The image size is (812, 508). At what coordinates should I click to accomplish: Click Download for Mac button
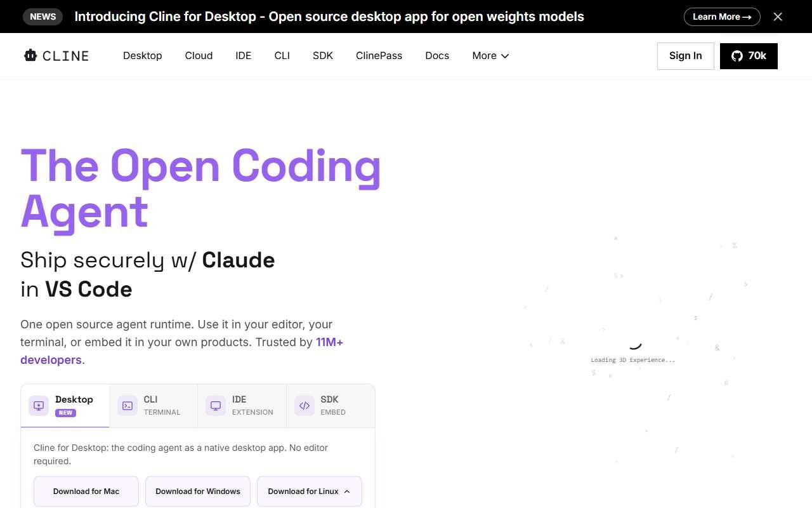pos(86,491)
